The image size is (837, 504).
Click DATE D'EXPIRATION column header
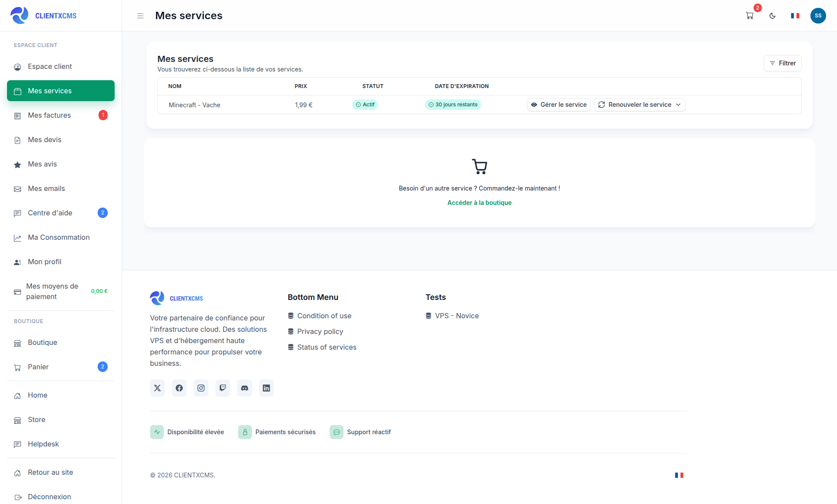462,86
